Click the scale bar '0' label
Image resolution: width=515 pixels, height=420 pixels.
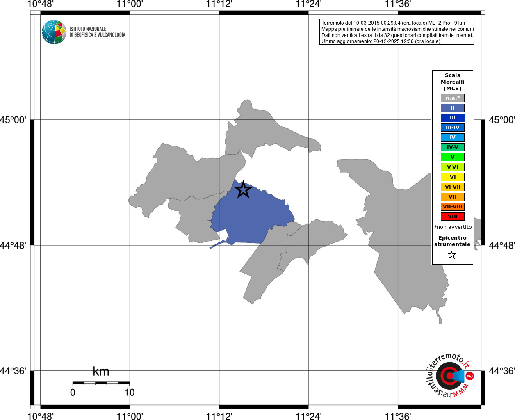point(73,393)
